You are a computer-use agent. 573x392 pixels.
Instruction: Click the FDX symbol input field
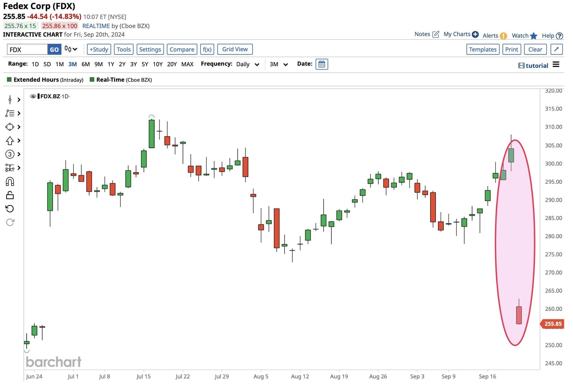pos(27,49)
